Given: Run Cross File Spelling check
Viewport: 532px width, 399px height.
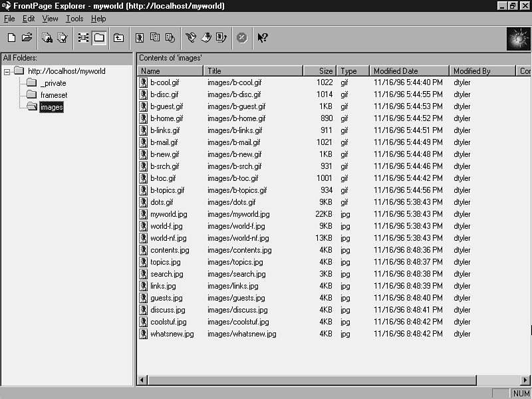Looking at the screenshot, I should tap(63, 38).
